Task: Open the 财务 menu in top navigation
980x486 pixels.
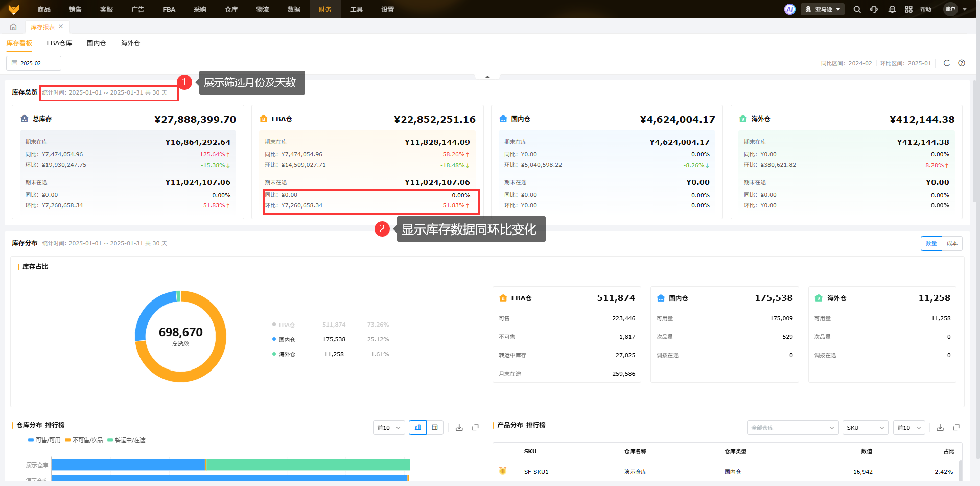Action: pyautogui.click(x=324, y=9)
